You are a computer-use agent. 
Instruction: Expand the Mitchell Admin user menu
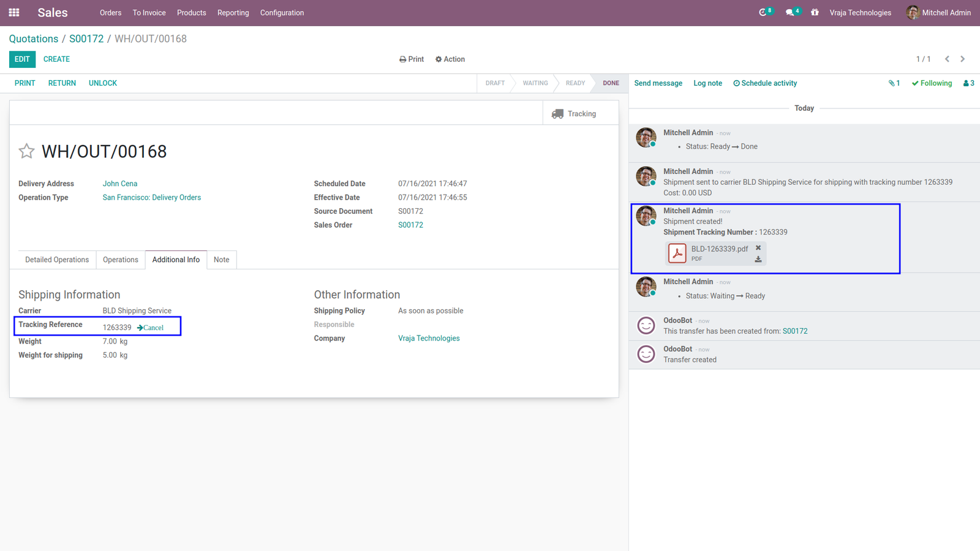tap(939, 12)
